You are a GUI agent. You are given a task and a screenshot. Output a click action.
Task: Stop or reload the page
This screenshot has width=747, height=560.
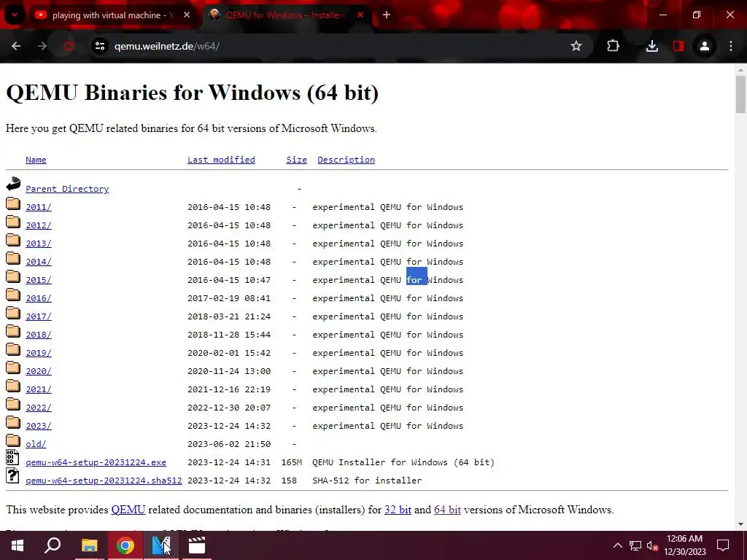[x=69, y=46]
